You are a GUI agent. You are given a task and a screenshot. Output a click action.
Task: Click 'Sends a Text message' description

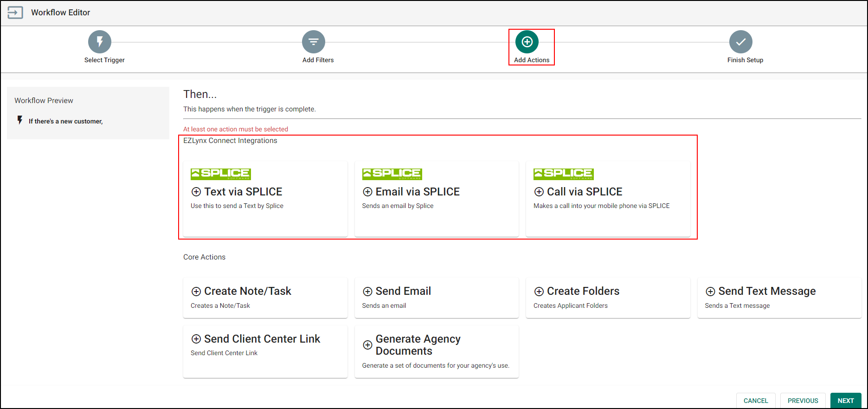pyautogui.click(x=737, y=305)
